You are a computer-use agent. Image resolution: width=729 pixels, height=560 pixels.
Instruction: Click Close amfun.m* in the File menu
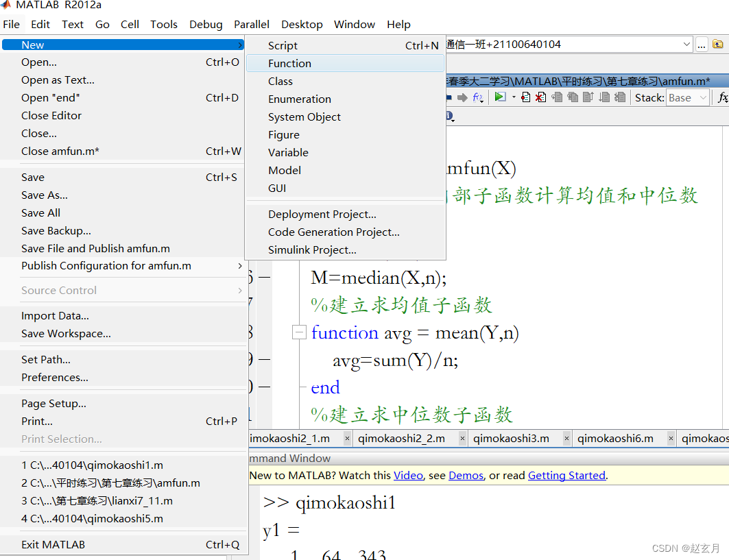tap(124, 151)
